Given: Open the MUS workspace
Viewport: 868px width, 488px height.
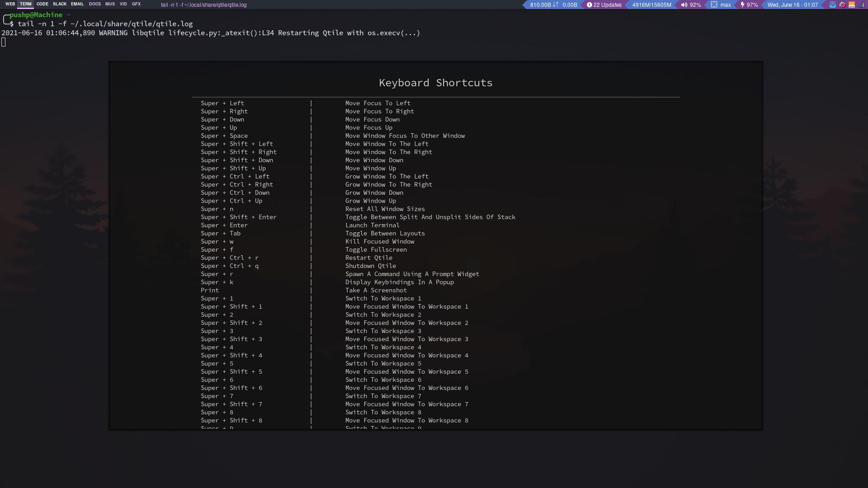Looking at the screenshot, I should coord(110,4).
